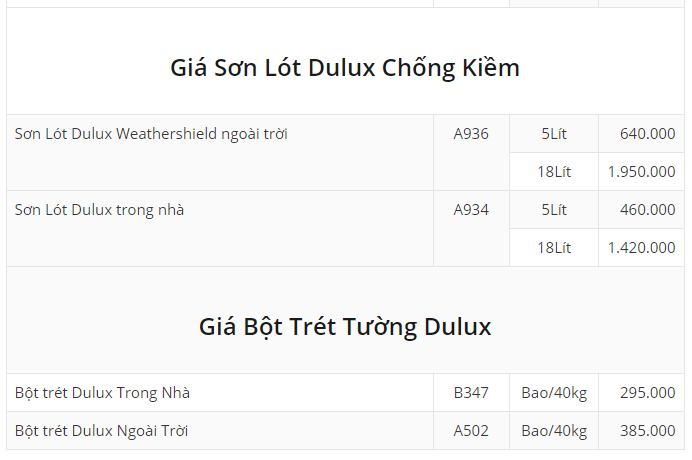Screen dimensions: 692x460
Task: Click the price 460.000
Action: (x=647, y=210)
